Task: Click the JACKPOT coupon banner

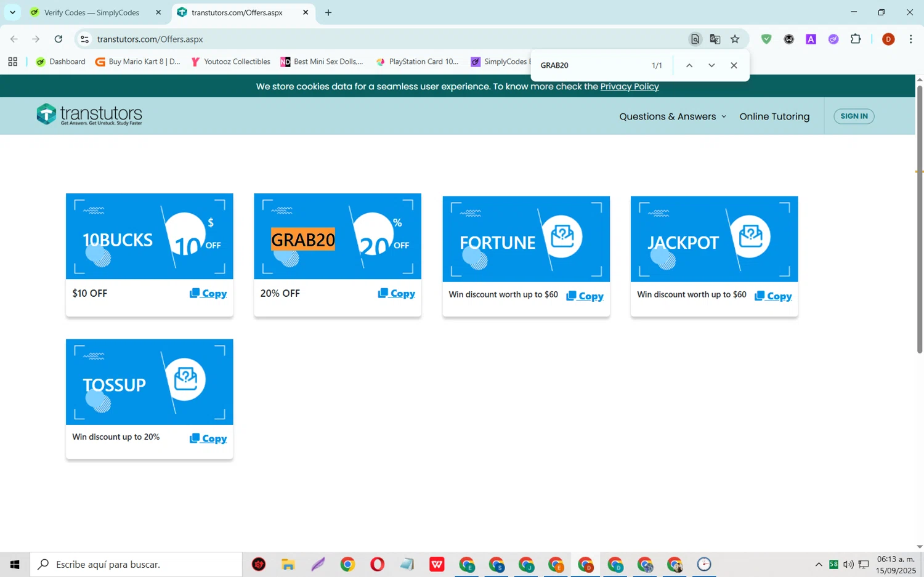Action: tap(715, 239)
